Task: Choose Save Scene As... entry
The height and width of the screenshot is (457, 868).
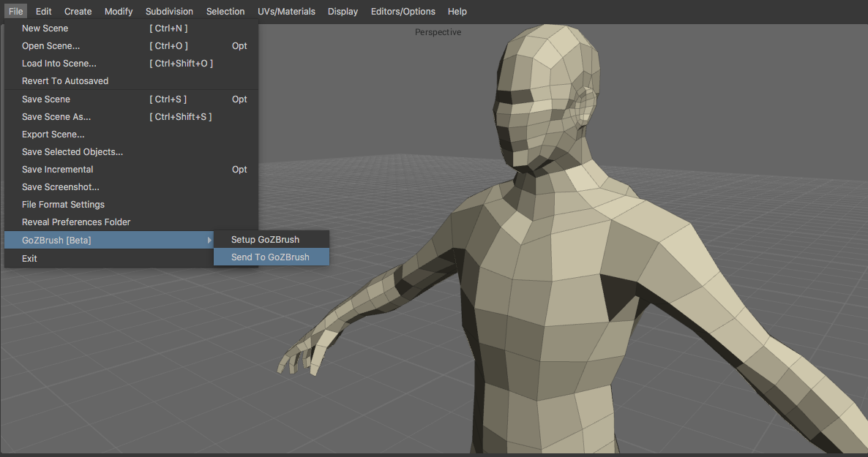Action: click(x=56, y=117)
